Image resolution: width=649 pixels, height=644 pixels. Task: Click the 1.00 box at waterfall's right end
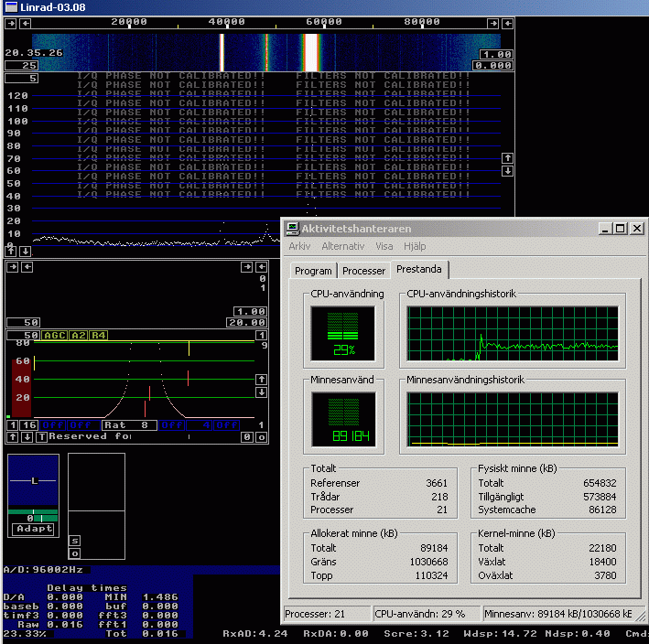tap(496, 54)
